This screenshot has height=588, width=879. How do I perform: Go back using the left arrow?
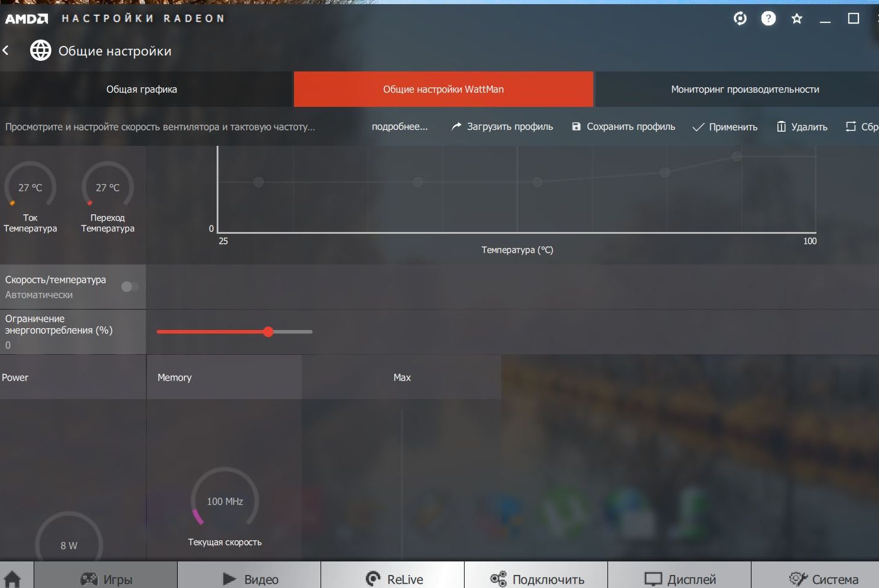click(x=6, y=51)
